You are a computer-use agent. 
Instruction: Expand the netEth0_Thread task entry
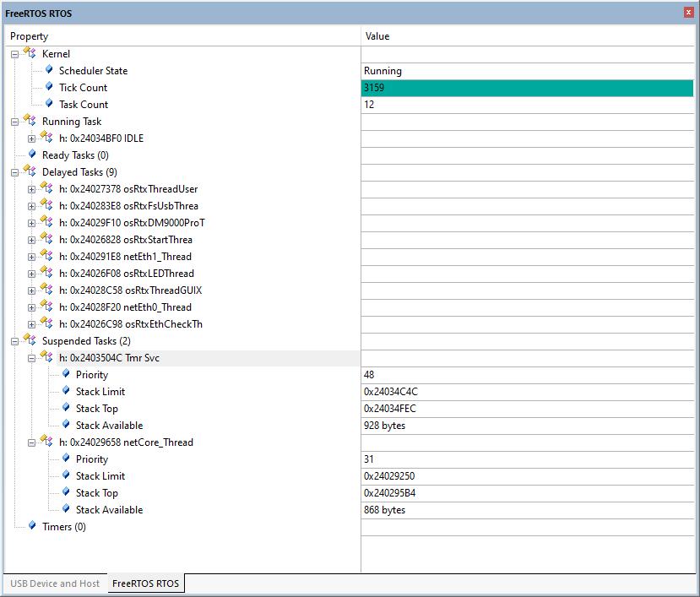(x=32, y=308)
